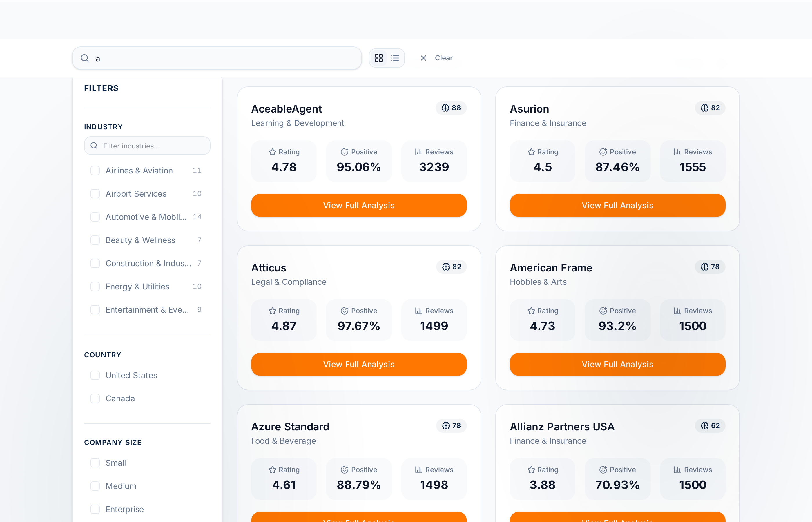Click the Reviews chart icon on Atticus card
Screen dimensions: 812x522
click(x=419, y=311)
